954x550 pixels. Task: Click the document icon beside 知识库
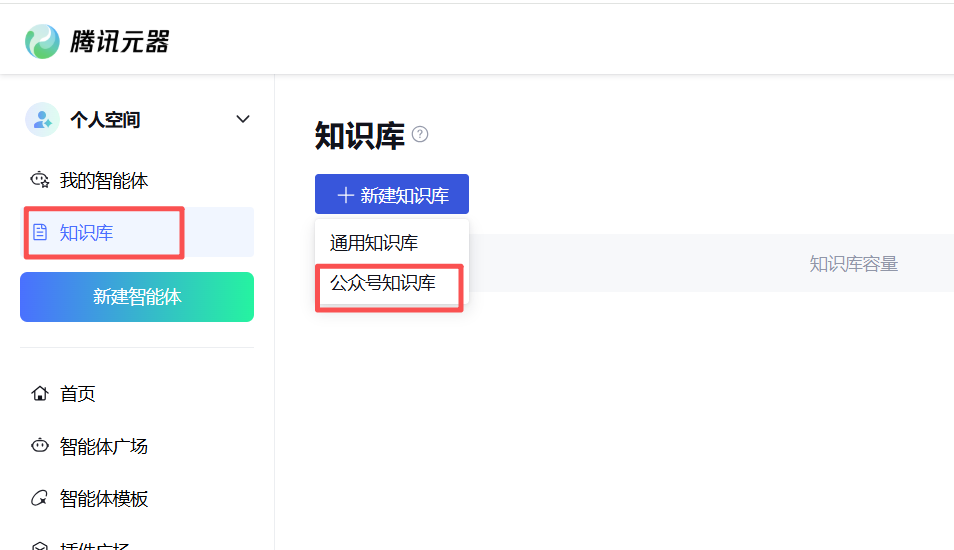tap(40, 233)
